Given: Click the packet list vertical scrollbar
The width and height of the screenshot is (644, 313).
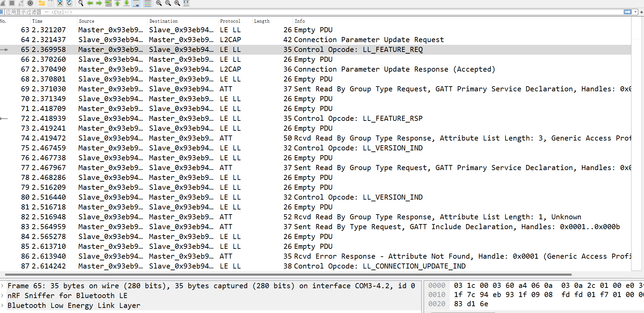Looking at the screenshot, I should [637, 144].
